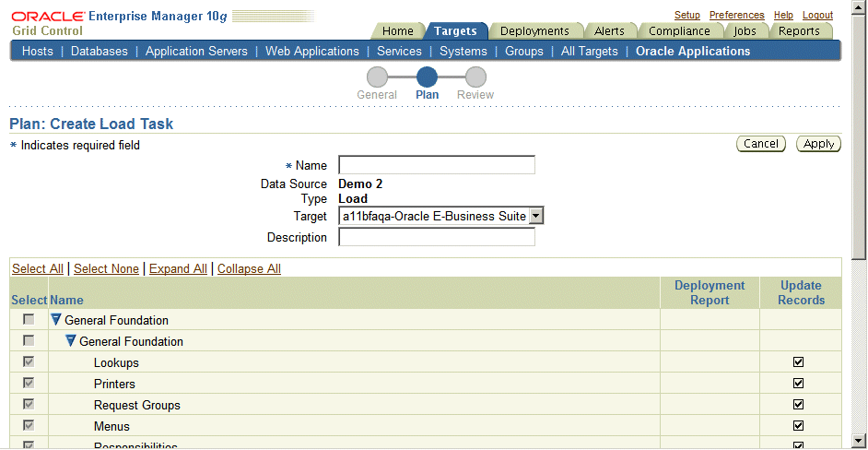Toggle the Menus select checkbox

point(29,425)
